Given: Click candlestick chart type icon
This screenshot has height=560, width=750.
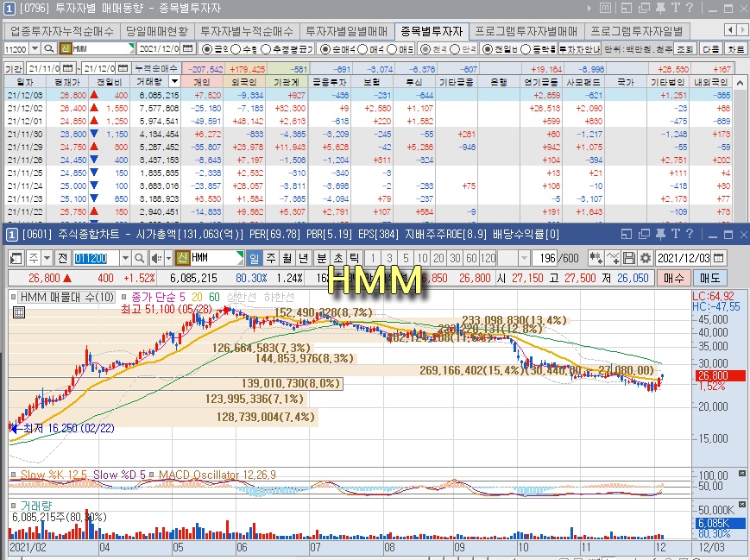Looking at the screenshot, I should 596,259.
